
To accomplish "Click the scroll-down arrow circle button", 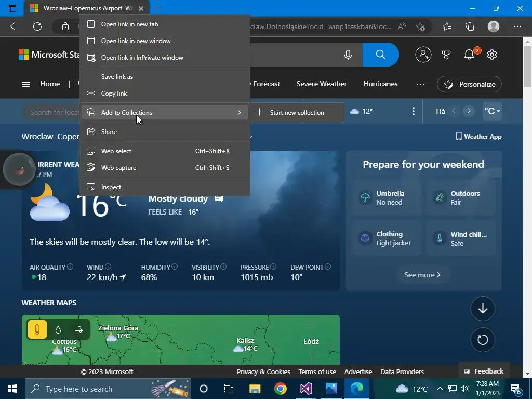I will click(483, 309).
